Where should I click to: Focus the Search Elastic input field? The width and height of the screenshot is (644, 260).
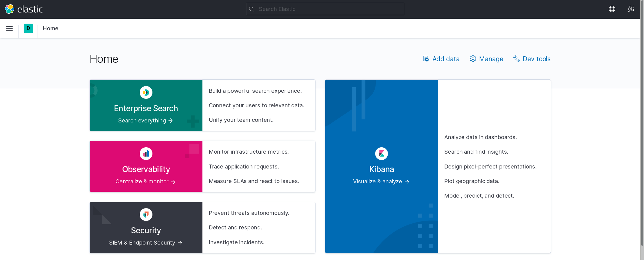click(x=325, y=9)
